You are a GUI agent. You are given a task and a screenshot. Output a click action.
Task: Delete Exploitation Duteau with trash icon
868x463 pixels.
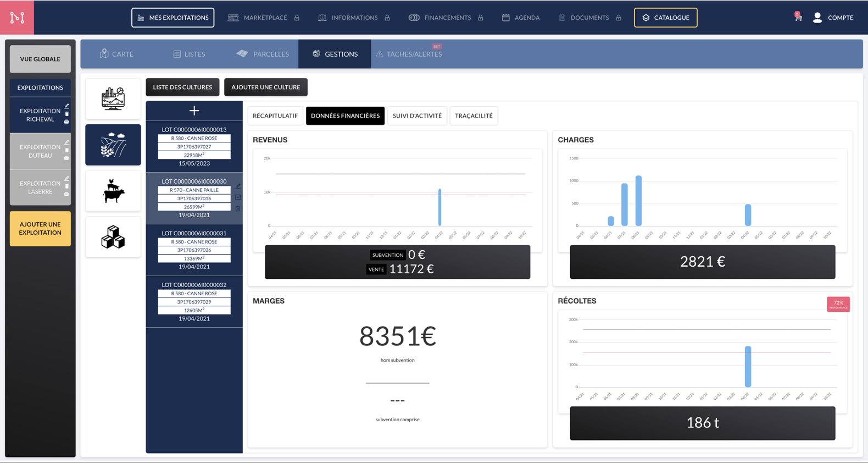click(66, 150)
